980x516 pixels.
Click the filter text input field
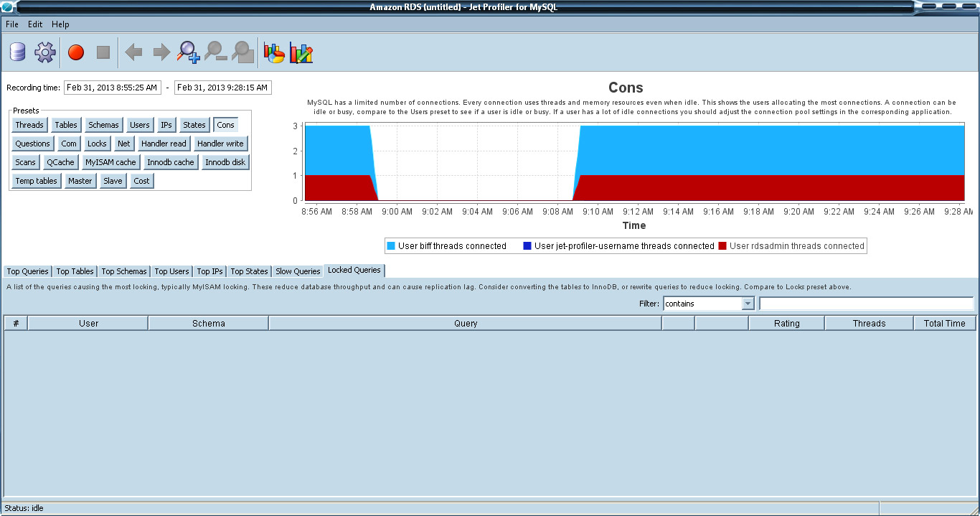(x=867, y=304)
